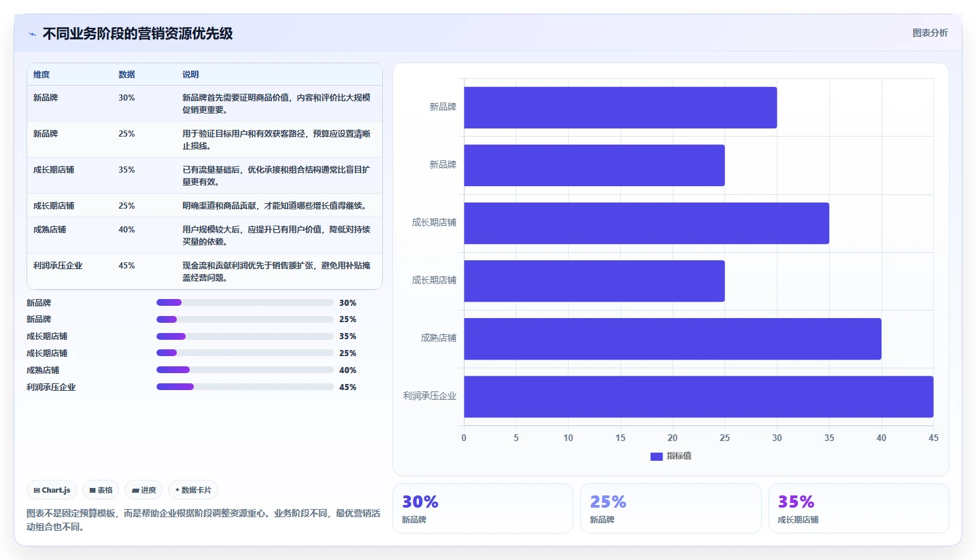Click the 45% cell in the 利润承压企业 table row
Screen dimensions: 976x560
tap(127, 266)
